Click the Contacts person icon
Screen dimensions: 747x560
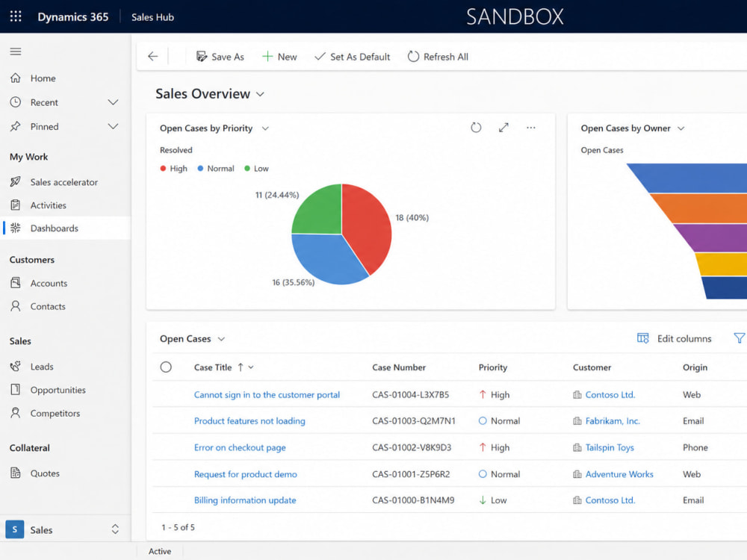click(x=16, y=305)
